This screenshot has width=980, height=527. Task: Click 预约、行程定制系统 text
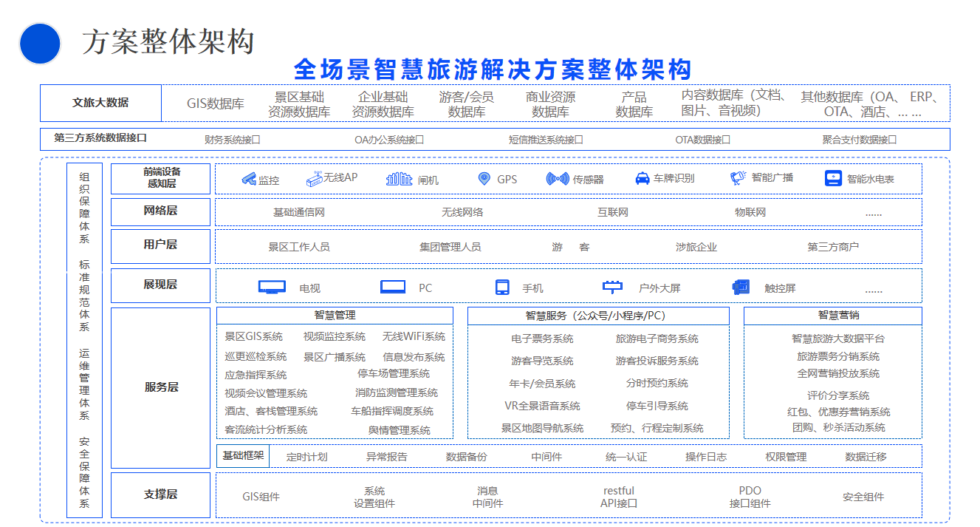[657, 428]
